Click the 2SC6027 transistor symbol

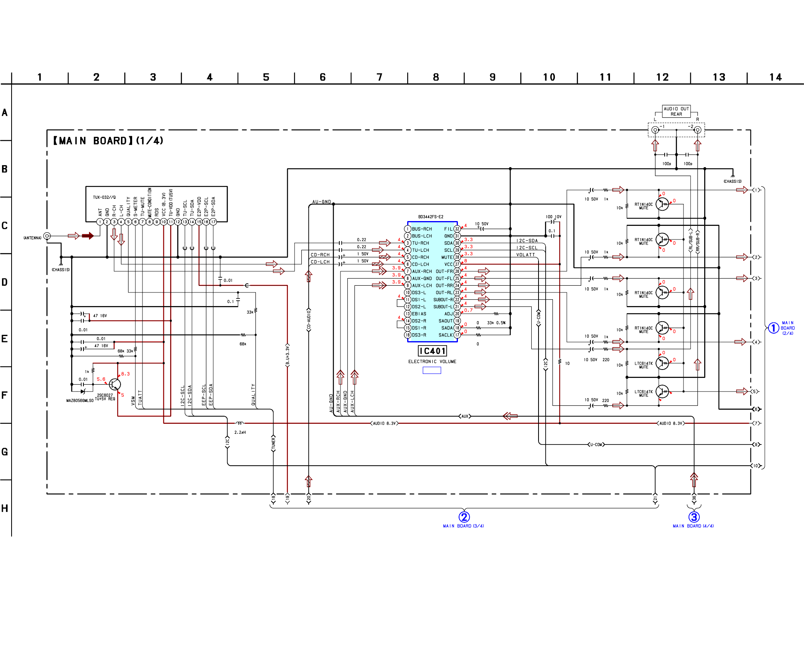click(115, 384)
